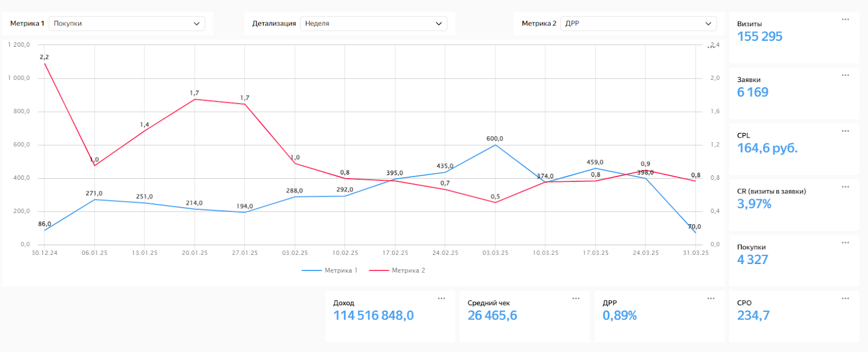Click the CPL widget three-dot menu
This screenshot has width=868, height=352.
tap(845, 131)
